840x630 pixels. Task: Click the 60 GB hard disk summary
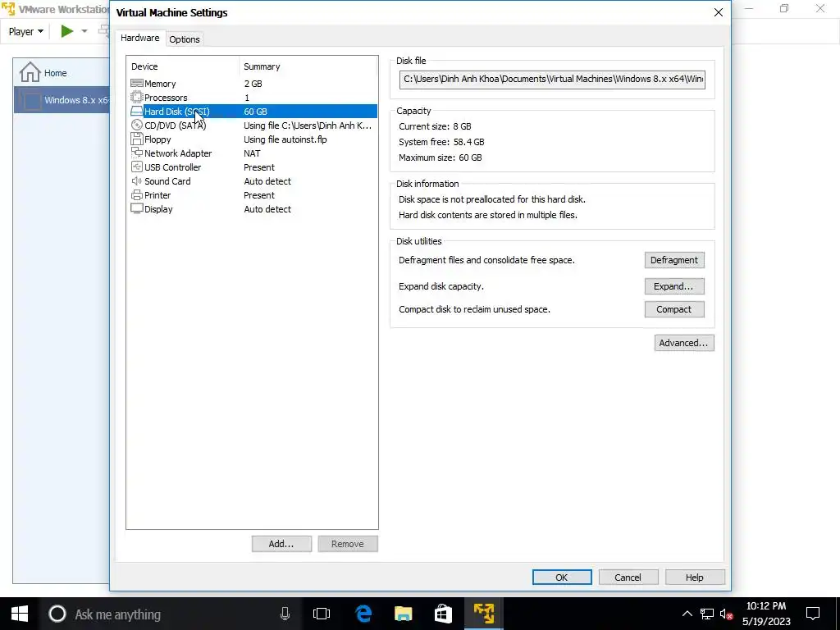256,112
